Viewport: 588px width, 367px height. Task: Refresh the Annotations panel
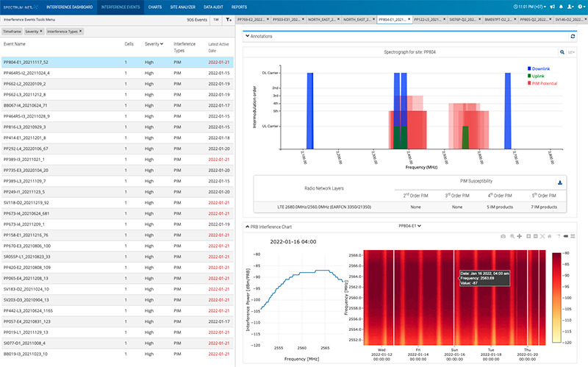(573, 36)
